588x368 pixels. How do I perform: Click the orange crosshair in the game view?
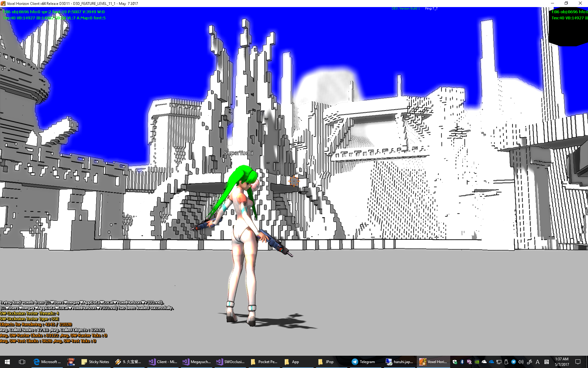pos(294,181)
